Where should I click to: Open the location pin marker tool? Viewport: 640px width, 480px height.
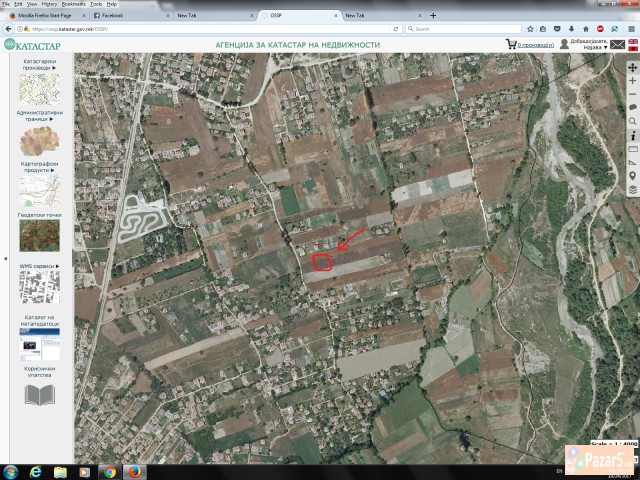tap(632, 175)
